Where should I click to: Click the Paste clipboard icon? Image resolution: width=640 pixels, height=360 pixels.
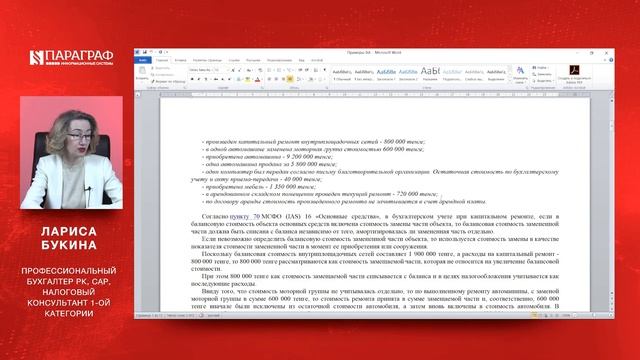coord(142,70)
